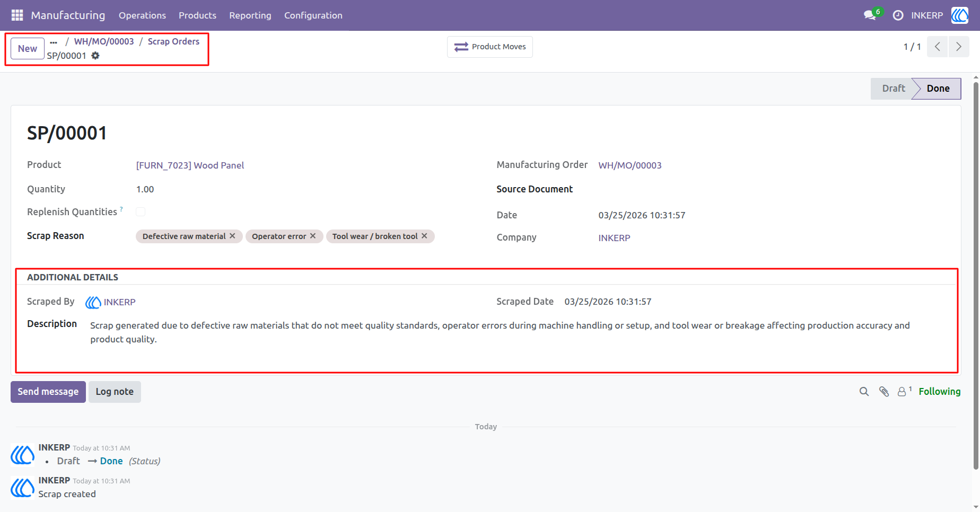Click the Scraped By INKERP avatar
This screenshot has height=512, width=980.
point(93,302)
